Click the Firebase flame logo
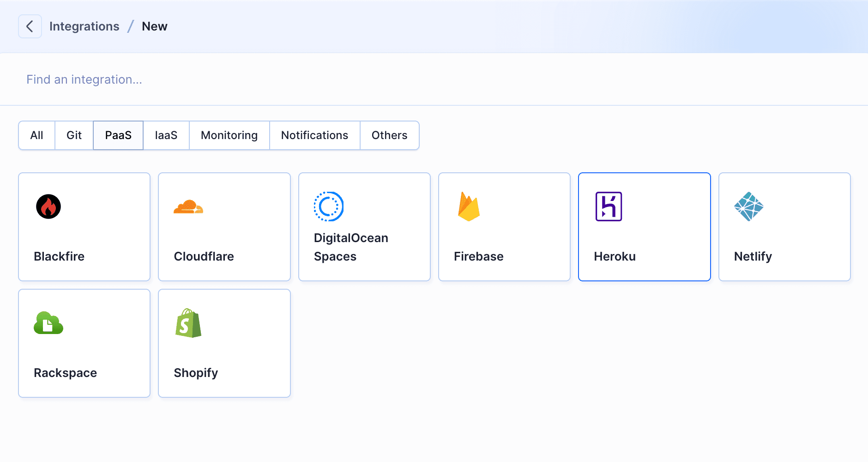868x462 pixels. coord(469,207)
